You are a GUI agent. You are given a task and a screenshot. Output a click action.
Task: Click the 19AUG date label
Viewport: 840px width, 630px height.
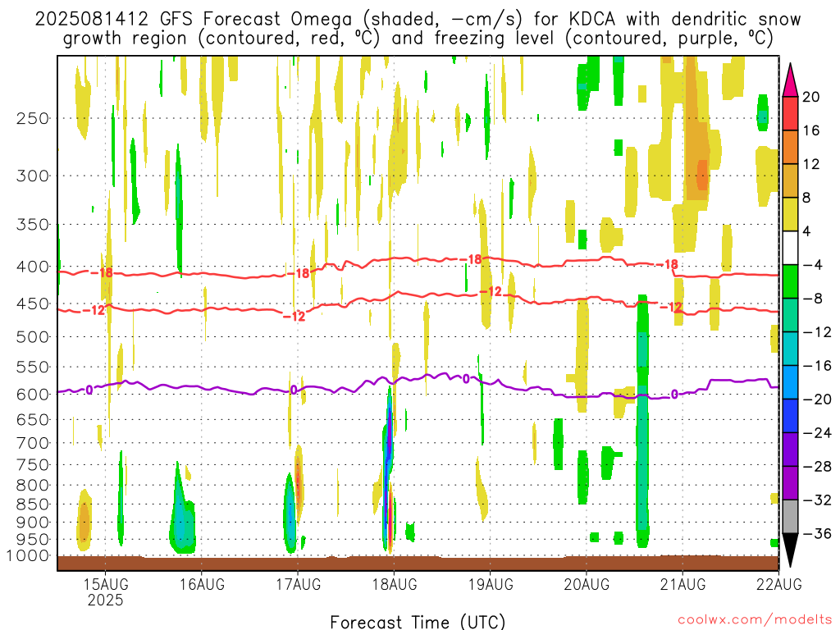(x=491, y=584)
